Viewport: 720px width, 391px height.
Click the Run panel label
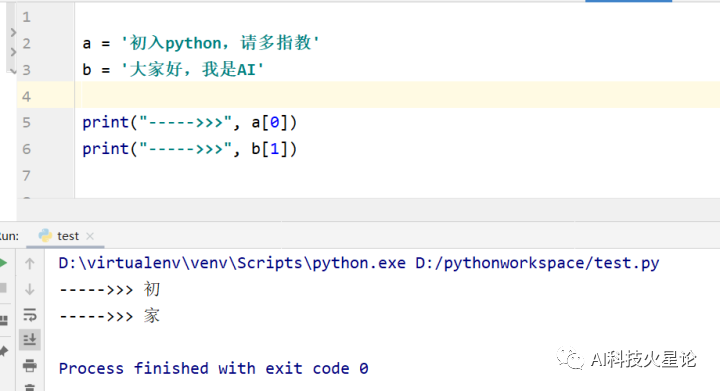pyautogui.click(x=9, y=236)
